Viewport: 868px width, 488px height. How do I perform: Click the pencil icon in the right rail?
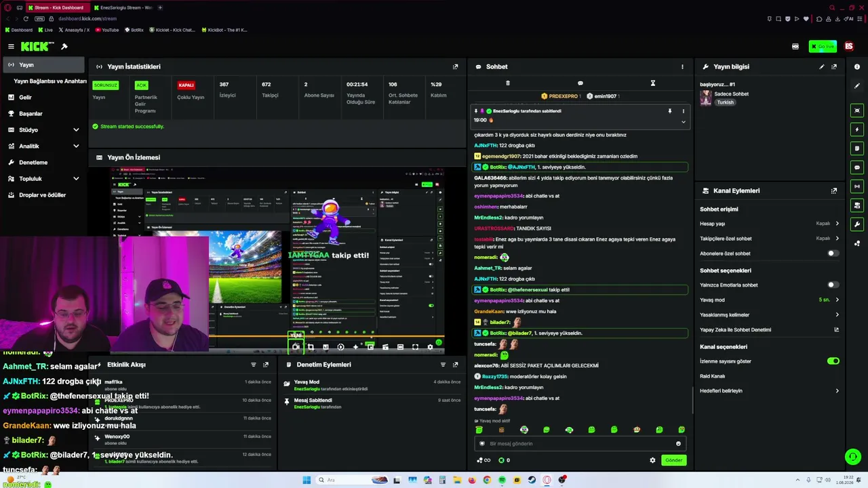tap(857, 86)
